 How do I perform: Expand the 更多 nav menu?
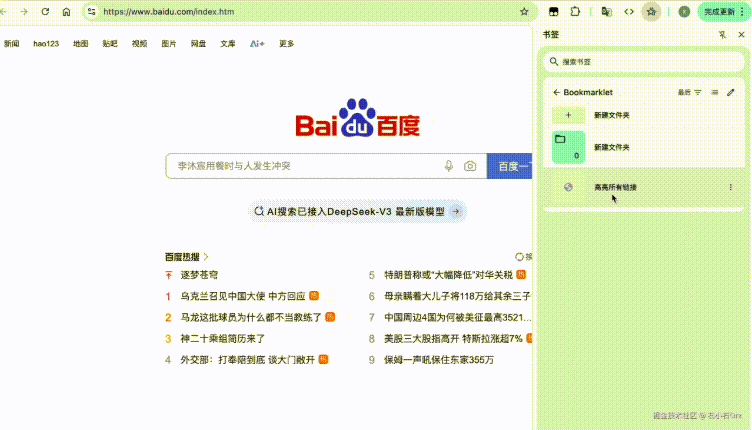pos(287,44)
